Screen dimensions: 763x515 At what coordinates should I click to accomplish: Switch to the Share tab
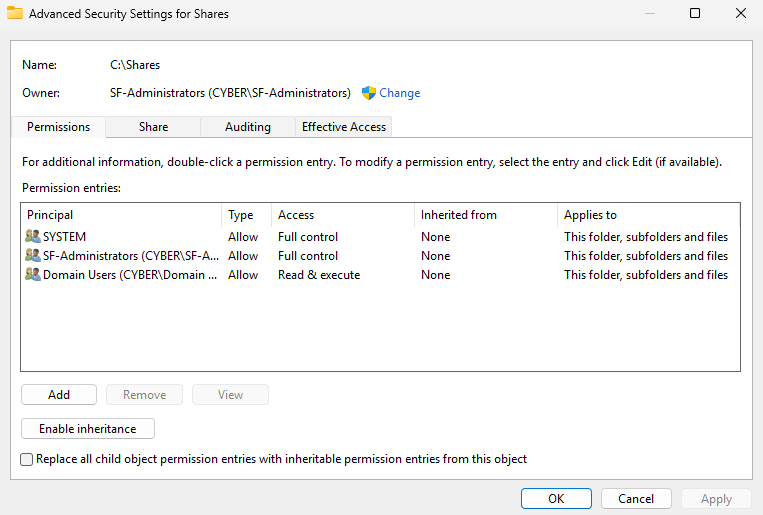153,127
